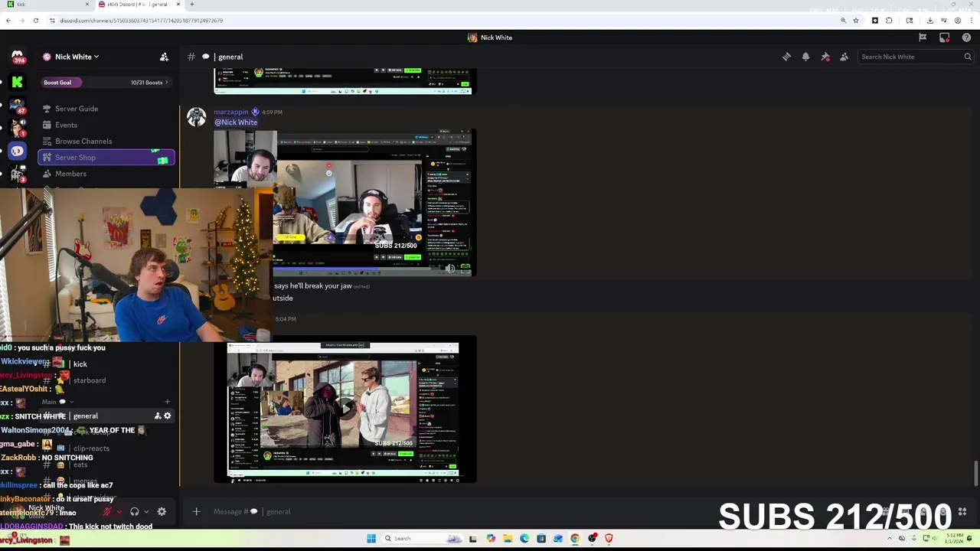Toggle the member list icon
Image resolution: width=980 pixels, height=551 pixels.
(x=844, y=57)
